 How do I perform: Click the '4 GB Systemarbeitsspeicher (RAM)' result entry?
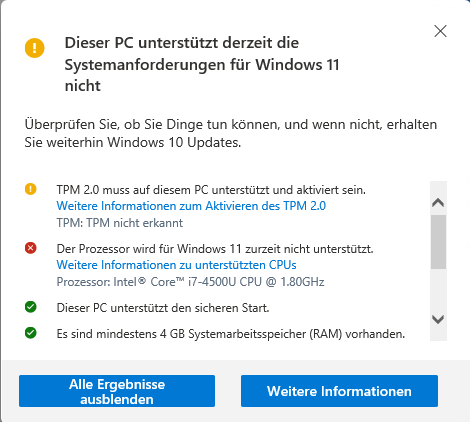coord(231,334)
